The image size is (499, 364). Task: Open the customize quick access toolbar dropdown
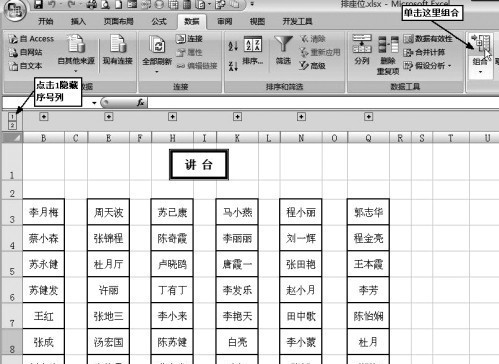point(252,4)
